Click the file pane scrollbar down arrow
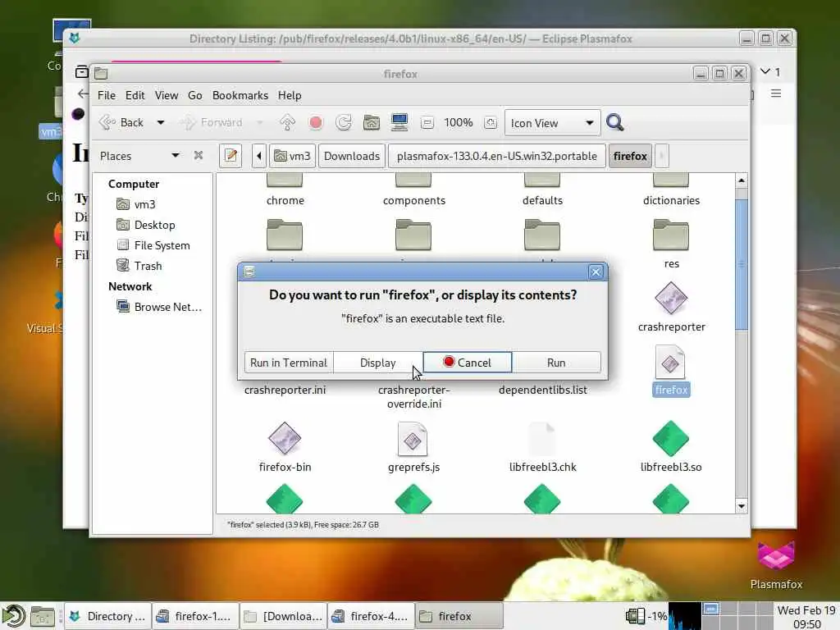Image resolution: width=840 pixels, height=630 pixels. tap(742, 506)
